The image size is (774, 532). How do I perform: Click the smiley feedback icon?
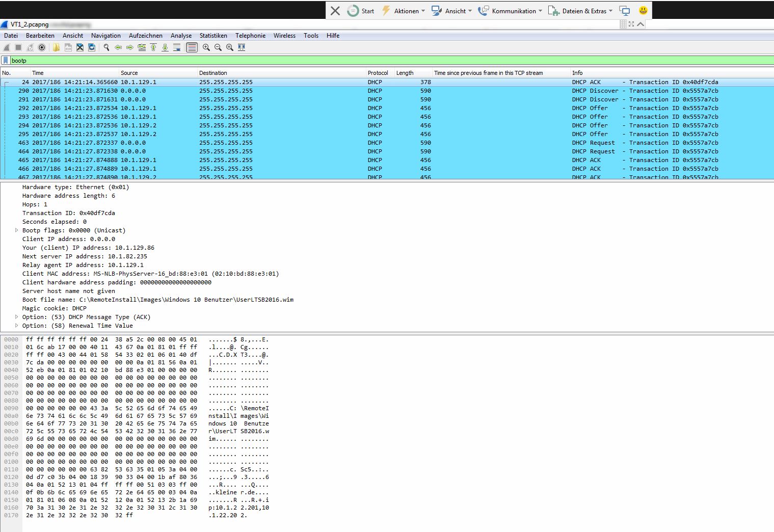[x=643, y=10]
